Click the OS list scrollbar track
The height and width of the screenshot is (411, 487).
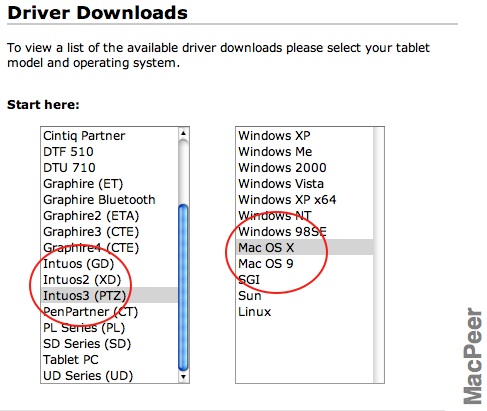point(378,255)
